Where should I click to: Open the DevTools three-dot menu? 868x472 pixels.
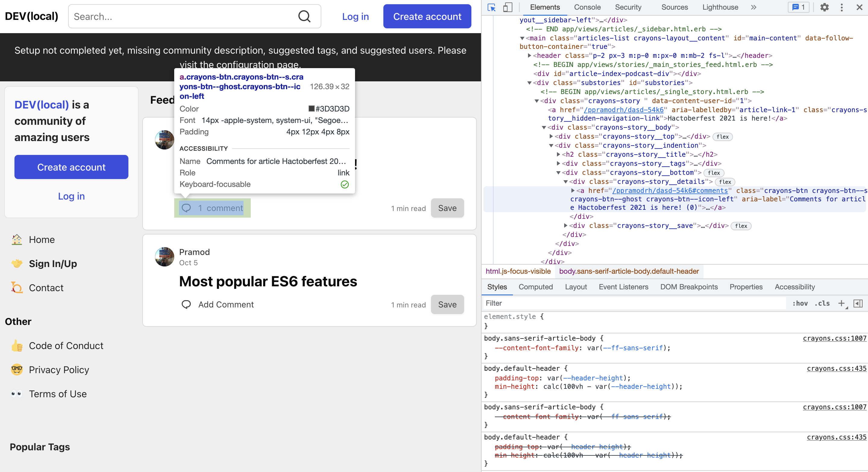[842, 8]
